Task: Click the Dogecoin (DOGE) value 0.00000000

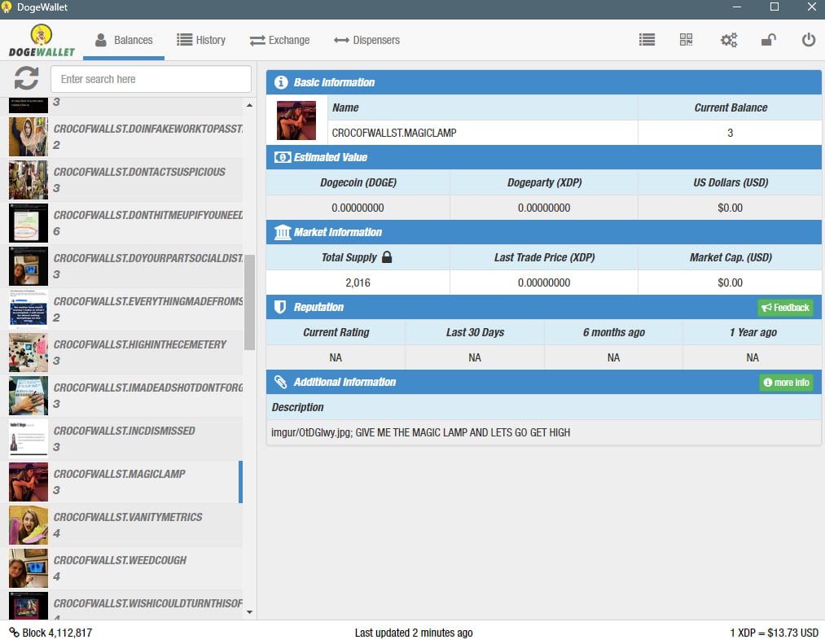Action: click(x=358, y=208)
